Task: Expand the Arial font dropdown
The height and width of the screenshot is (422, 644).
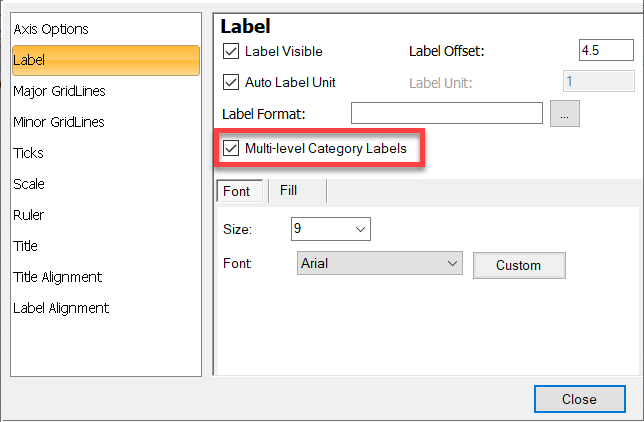Action: point(380,263)
